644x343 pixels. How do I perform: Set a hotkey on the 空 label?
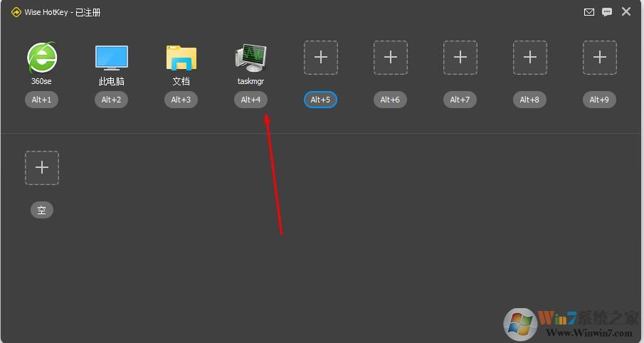point(42,210)
